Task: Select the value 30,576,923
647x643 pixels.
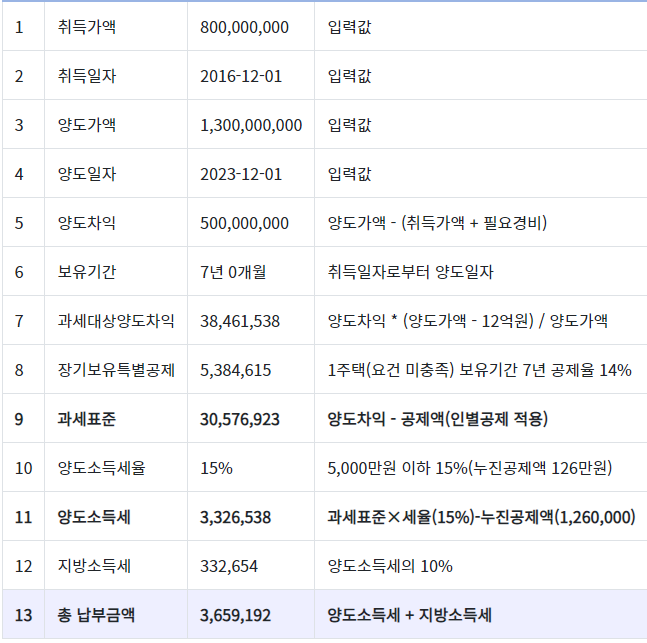Action: (240, 420)
